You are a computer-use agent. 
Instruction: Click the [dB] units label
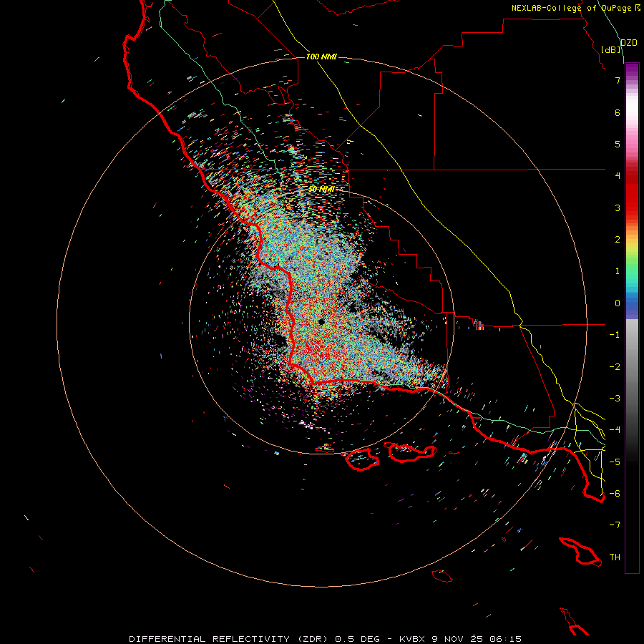tap(611, 49)
